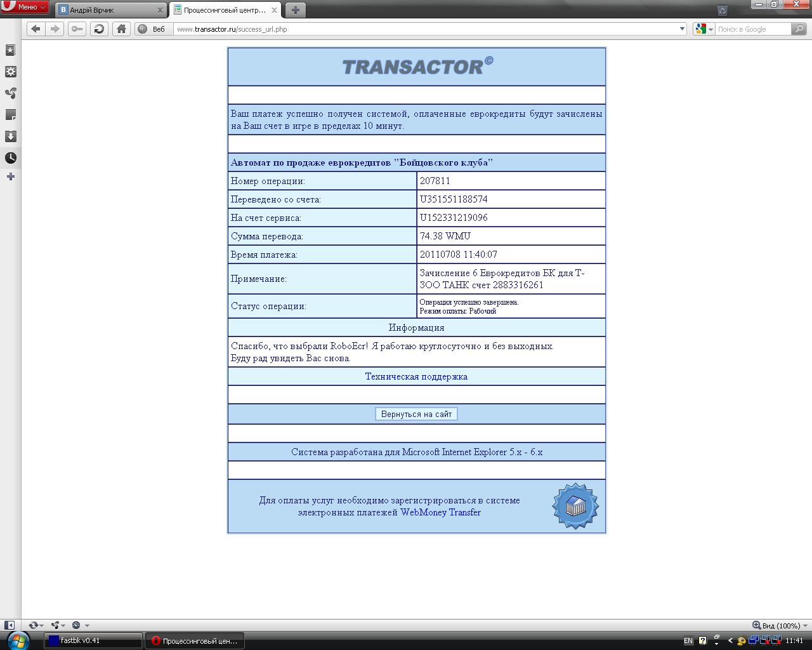The image size is (812, 650).
Task: Open the Техническая поддержка link
Action: pyautogui.click(x=416, y=376)
